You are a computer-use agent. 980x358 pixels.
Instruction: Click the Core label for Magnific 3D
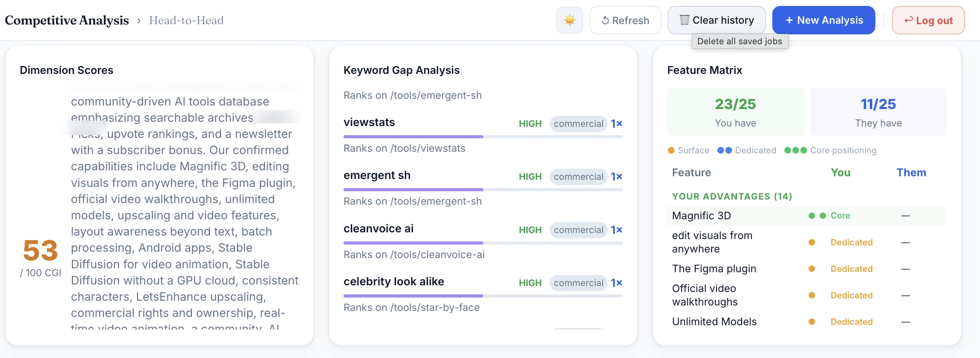point(840,216)
